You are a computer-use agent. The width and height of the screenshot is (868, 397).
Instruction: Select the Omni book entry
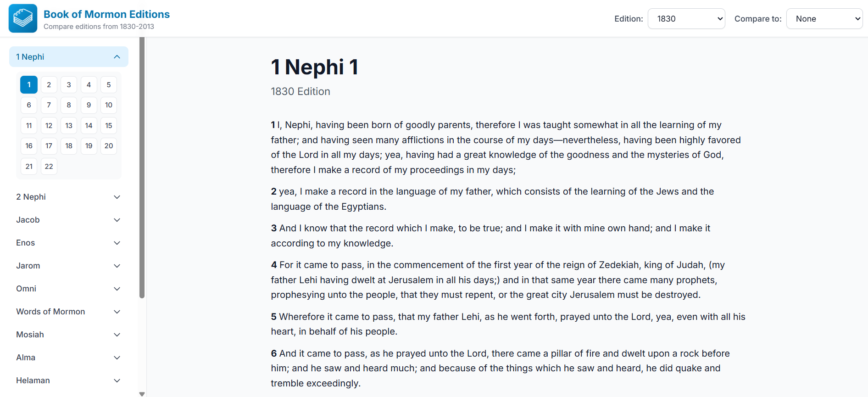click(68, 288)
